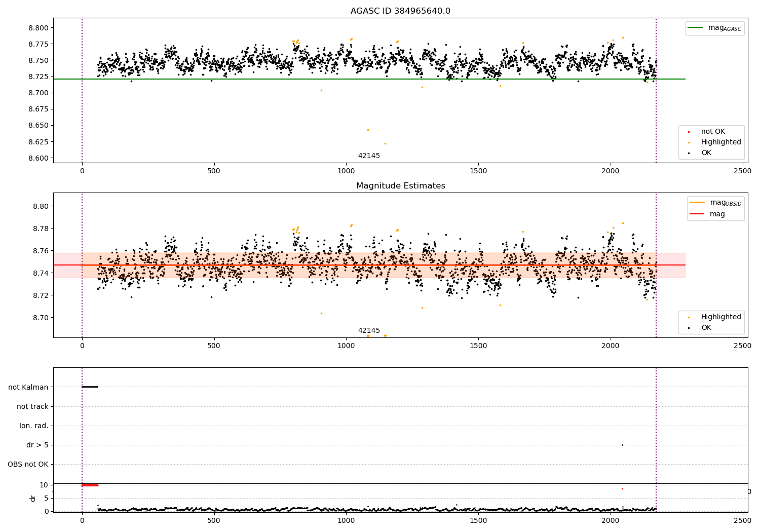Click the 'dr > 5' row label
This screenshot has width=760, height=532.
37,445
